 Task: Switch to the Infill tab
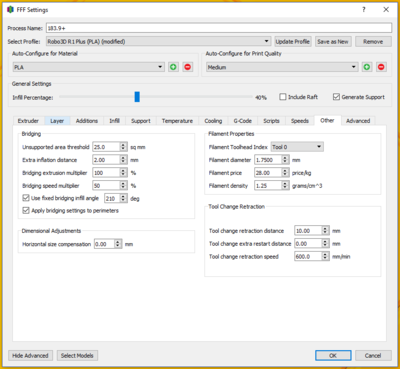tap(114, 121)
